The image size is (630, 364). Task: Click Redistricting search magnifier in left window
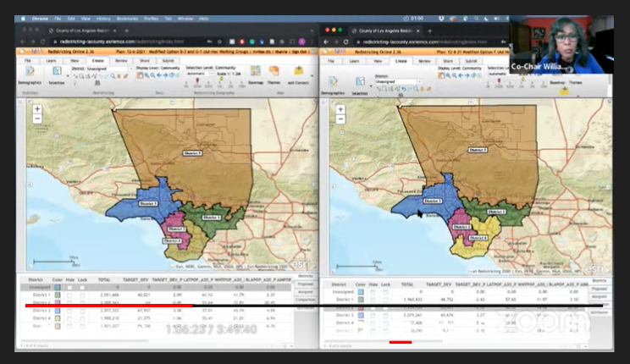[x=113, y=76]
